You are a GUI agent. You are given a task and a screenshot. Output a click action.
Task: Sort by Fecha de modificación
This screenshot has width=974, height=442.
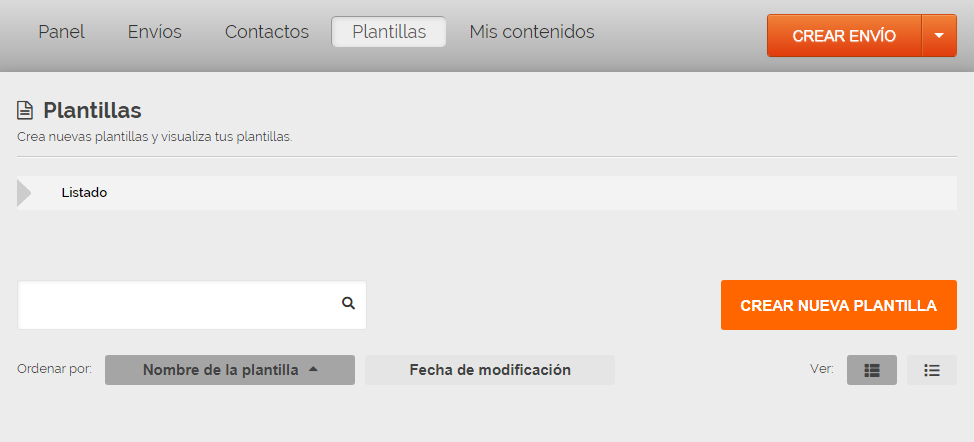coord(489,370)
